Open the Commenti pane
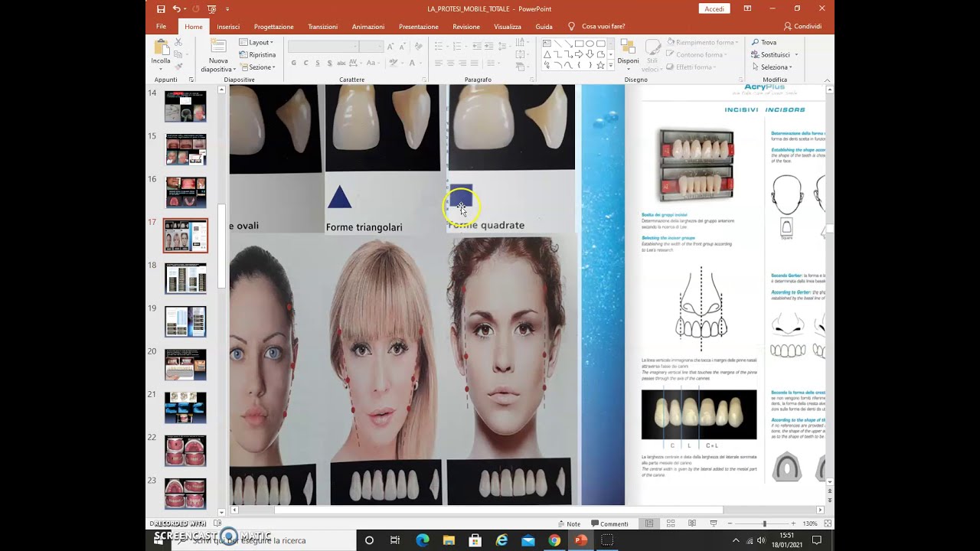Image resolution: width=980 pixels, height=551 pixels. pos(609,523)
